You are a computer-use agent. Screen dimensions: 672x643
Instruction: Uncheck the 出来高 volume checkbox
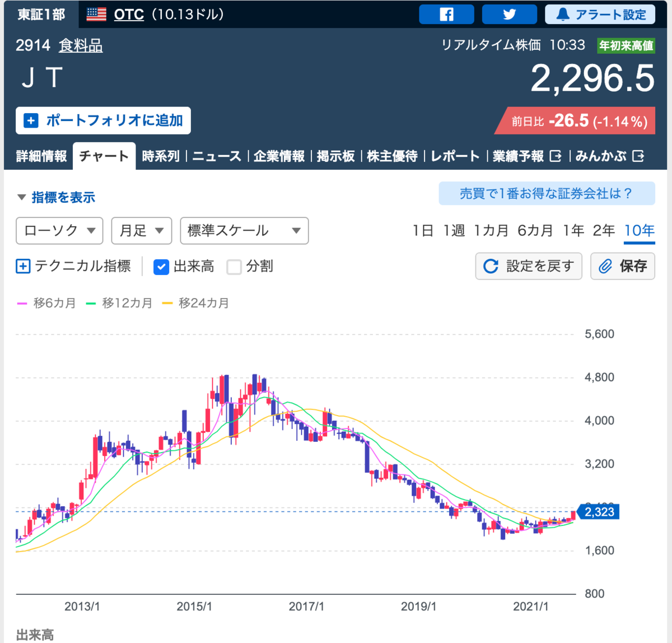click(x=161, y=267)
